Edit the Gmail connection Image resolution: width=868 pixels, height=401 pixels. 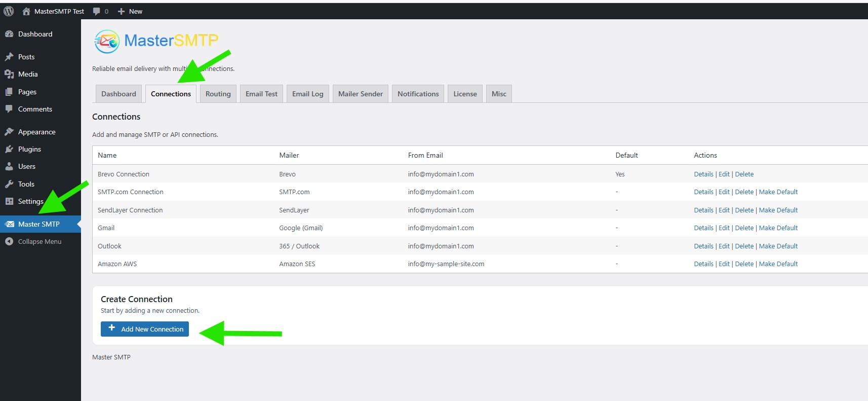pyautogui.click(x=724, y=228)
